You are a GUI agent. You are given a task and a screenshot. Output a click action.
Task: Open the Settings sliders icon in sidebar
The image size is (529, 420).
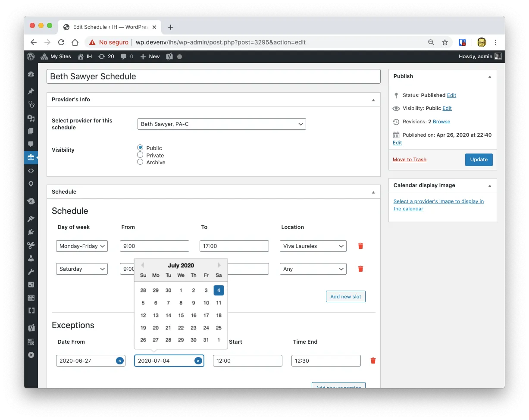(31, 285)
